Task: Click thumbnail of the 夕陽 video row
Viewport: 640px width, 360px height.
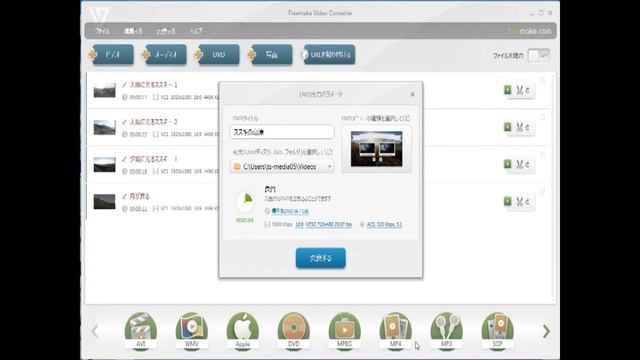Action: click(104, 164)
